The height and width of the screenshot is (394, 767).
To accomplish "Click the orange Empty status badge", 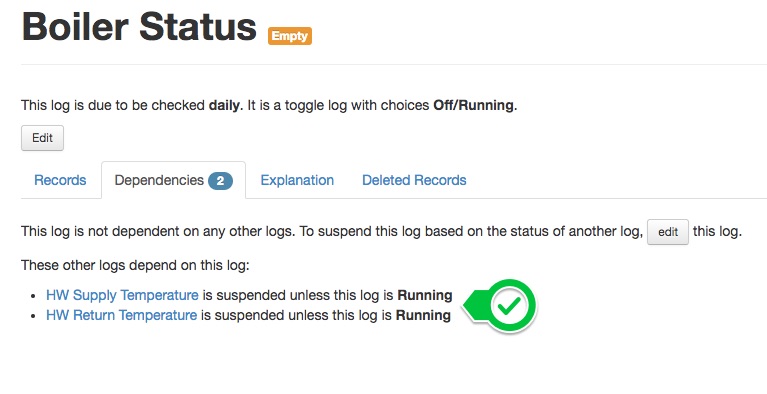I will click(290, 36).
